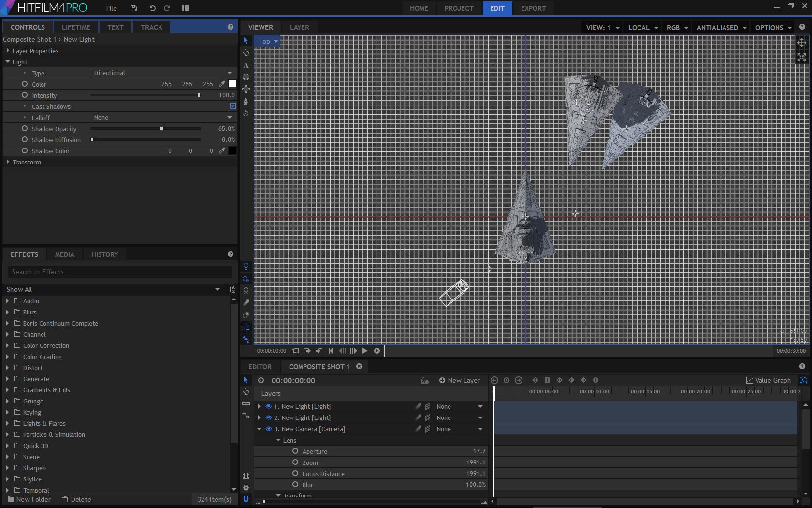Open the OPTIONS viewer menu
The image size is (812, 508).
point(773,28)
